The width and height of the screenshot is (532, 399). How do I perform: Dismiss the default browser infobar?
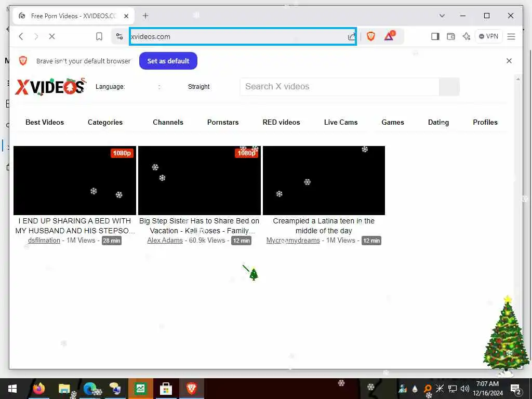pos(509,61)
